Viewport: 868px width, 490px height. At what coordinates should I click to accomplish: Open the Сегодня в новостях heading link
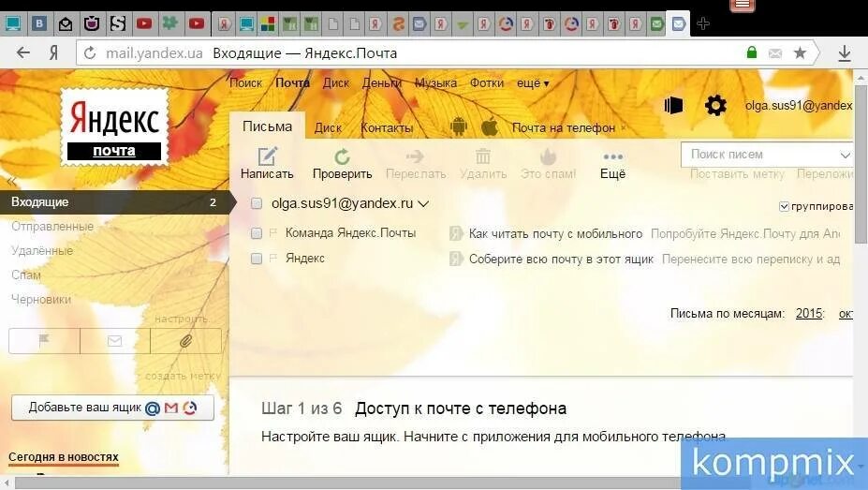(x=63, y=457)
